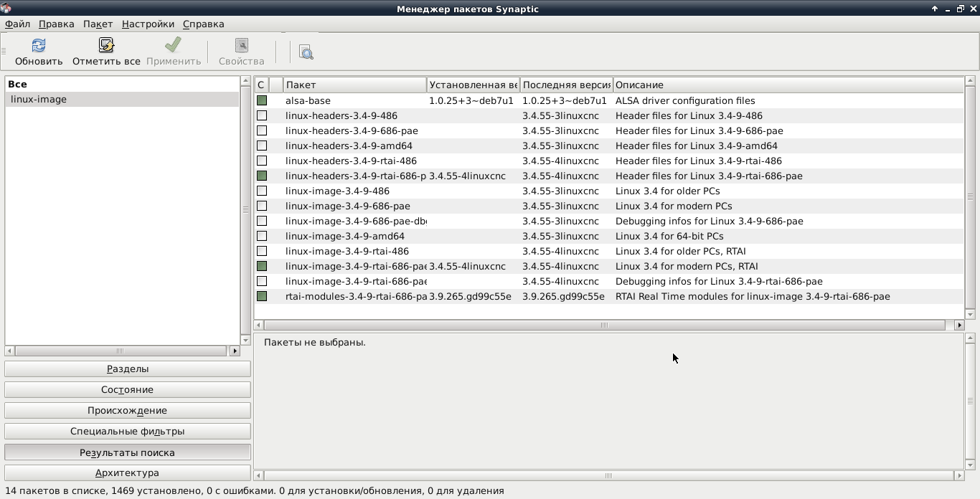Click the description pane scroll left arrow
Screen dimensions: 980x499
[x=259, y=475]
